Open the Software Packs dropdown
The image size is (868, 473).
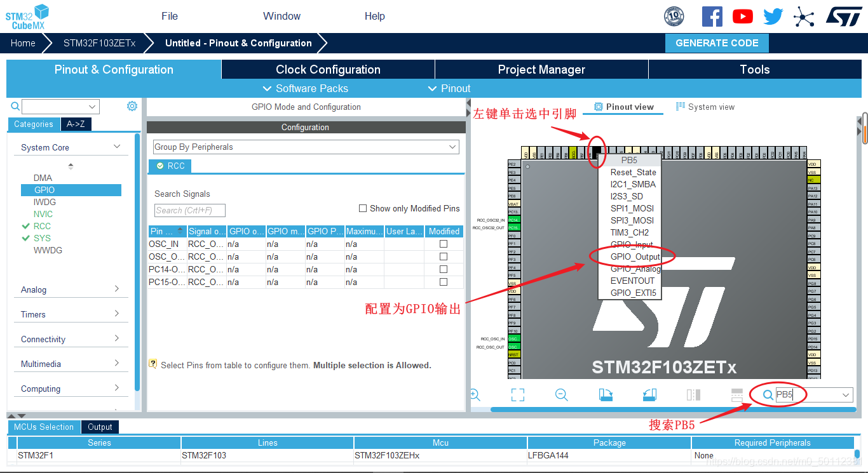tap(305, 88)
